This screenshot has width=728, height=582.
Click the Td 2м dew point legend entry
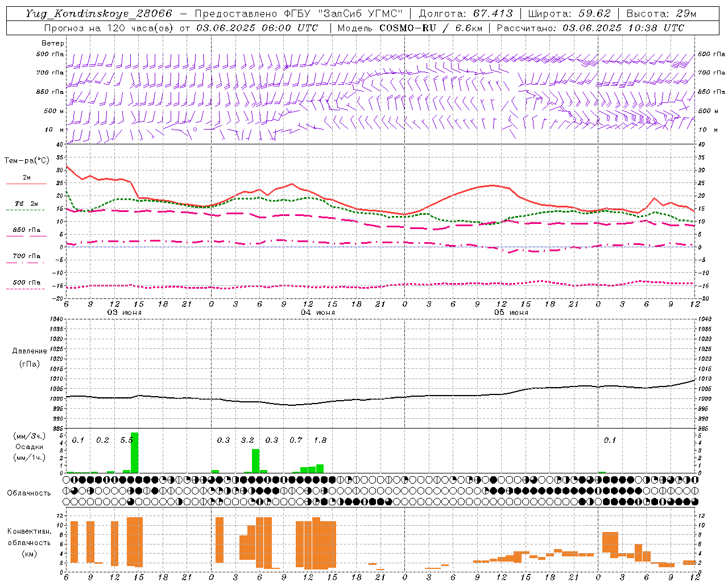coord(27,203)
